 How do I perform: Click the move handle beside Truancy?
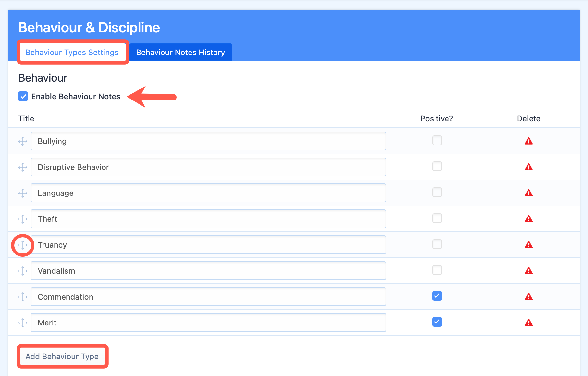point(23,245)
